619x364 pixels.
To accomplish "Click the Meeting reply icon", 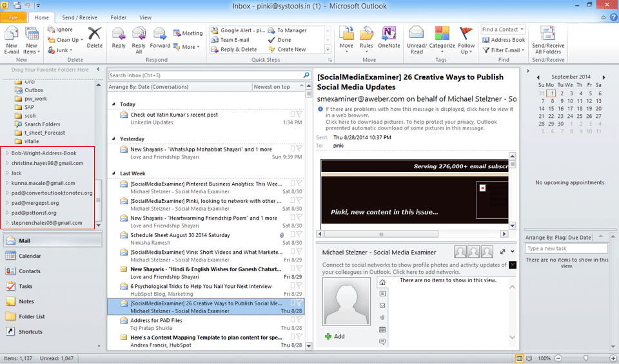I will coord(177,33).
